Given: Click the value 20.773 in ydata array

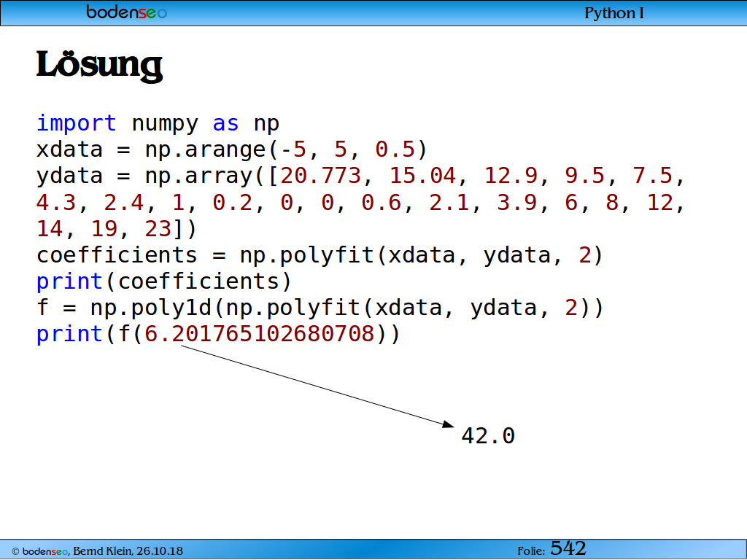Looking at the screenshot, I should tap(321, 176).
